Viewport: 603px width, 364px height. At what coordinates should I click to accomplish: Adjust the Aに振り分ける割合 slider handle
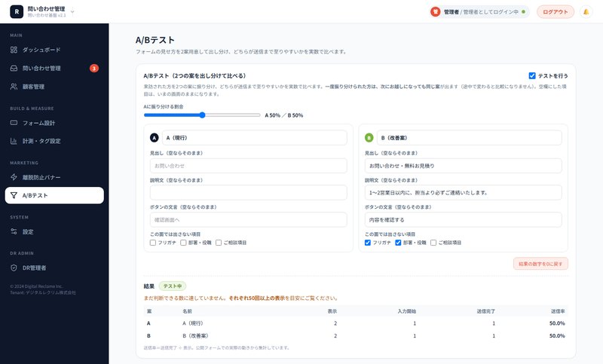coord(202,115)
